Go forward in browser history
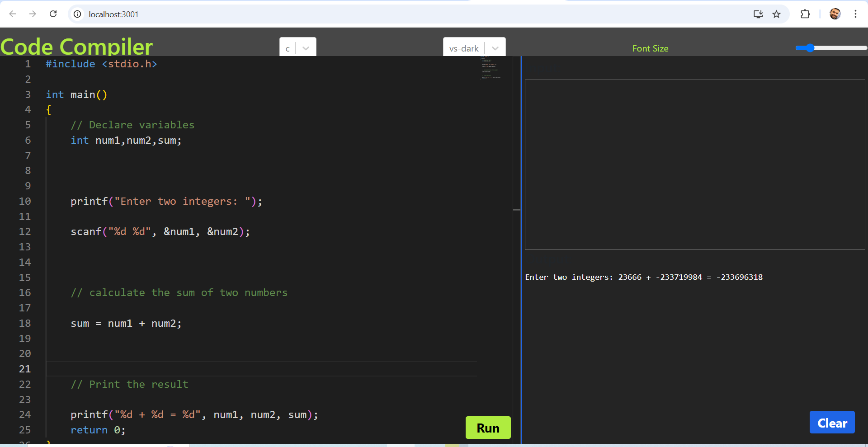This screenshot has width=868, height=447. 33,14
